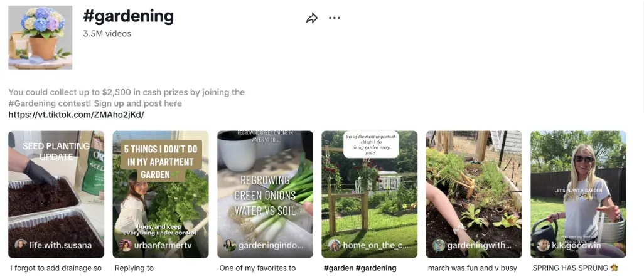644x279 pixels.
Task: Open the apartment garden video thumbnail
Action: [161, 194]
